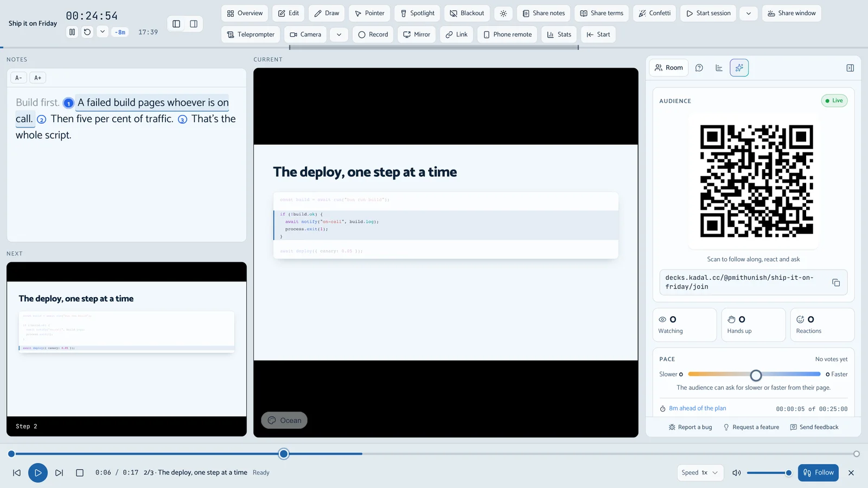Skip to next step icon
Image resolution: width=868 pixels, height=488 pixels.
point(59,473)
